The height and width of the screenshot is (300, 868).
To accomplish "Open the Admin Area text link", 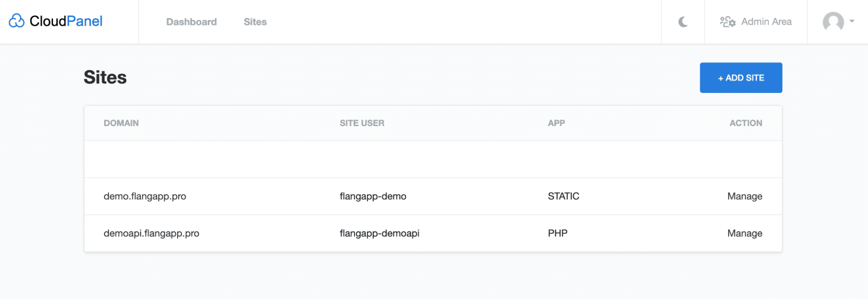I will 766,22.
